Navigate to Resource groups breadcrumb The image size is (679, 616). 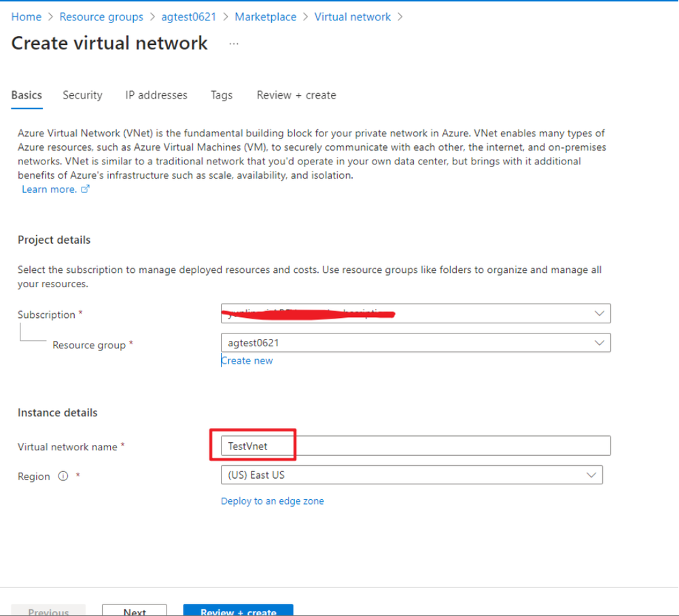pos(101,17)
